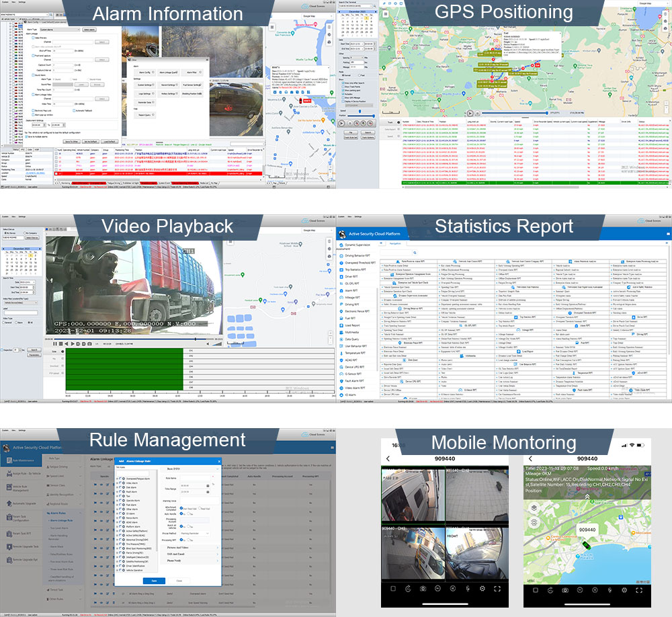The width and height of the screenshot is (672, 617).
Task: Tap the map layers icon on the mobile map
Action: coord(534,508)
